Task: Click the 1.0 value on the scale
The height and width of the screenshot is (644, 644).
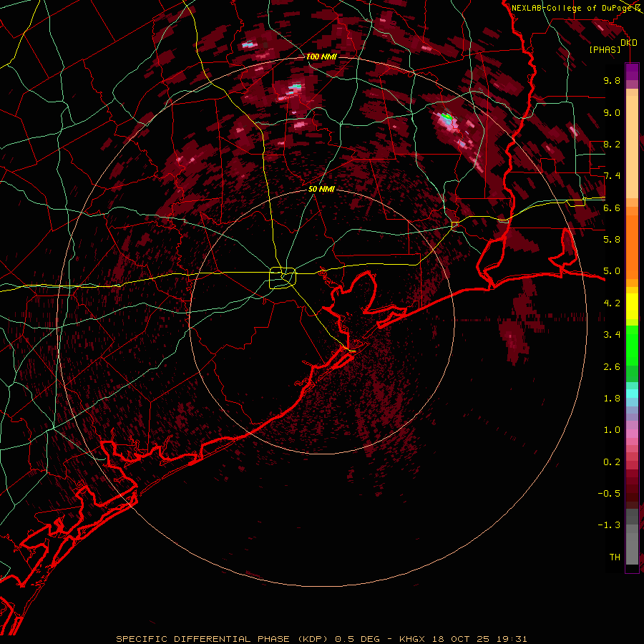Action: pyautogui.click(x=612, y=430)
